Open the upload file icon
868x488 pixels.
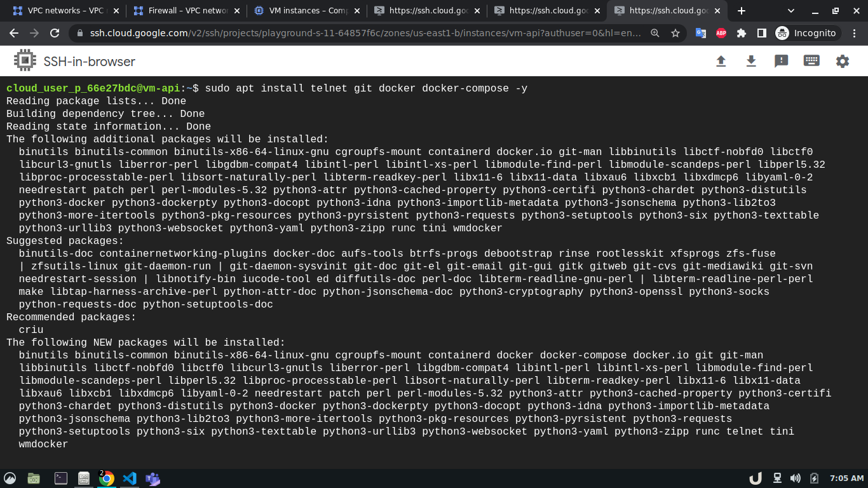pos(721,61)
